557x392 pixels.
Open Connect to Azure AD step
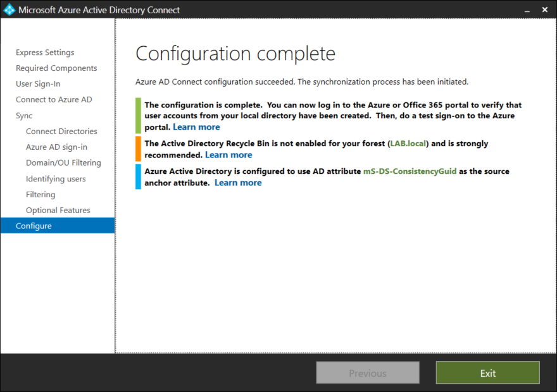click(x=54, y=100)
